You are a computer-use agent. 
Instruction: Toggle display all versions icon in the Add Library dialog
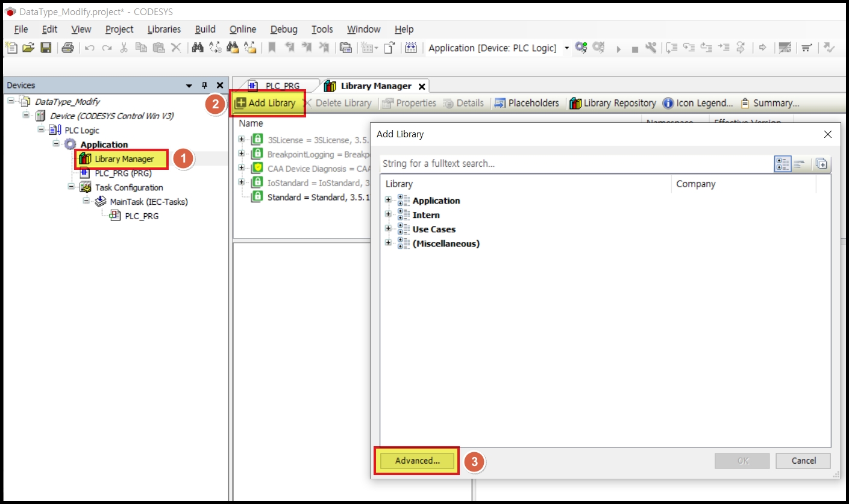[x=821, y=164]
